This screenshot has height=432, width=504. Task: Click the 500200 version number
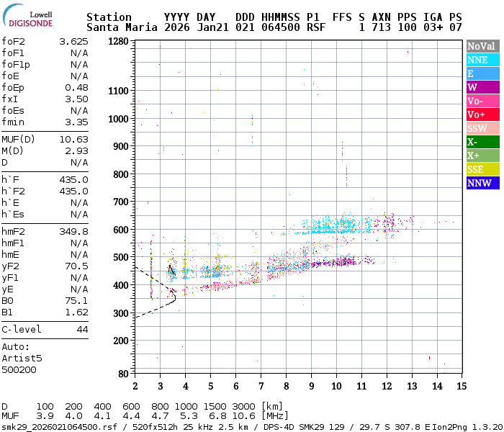coord(19,369)
